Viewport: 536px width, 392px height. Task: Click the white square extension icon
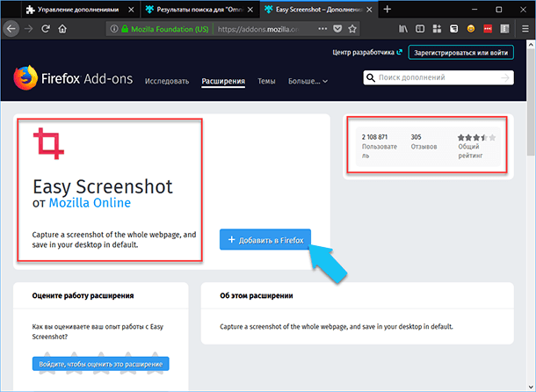click(x=453, y=29)
